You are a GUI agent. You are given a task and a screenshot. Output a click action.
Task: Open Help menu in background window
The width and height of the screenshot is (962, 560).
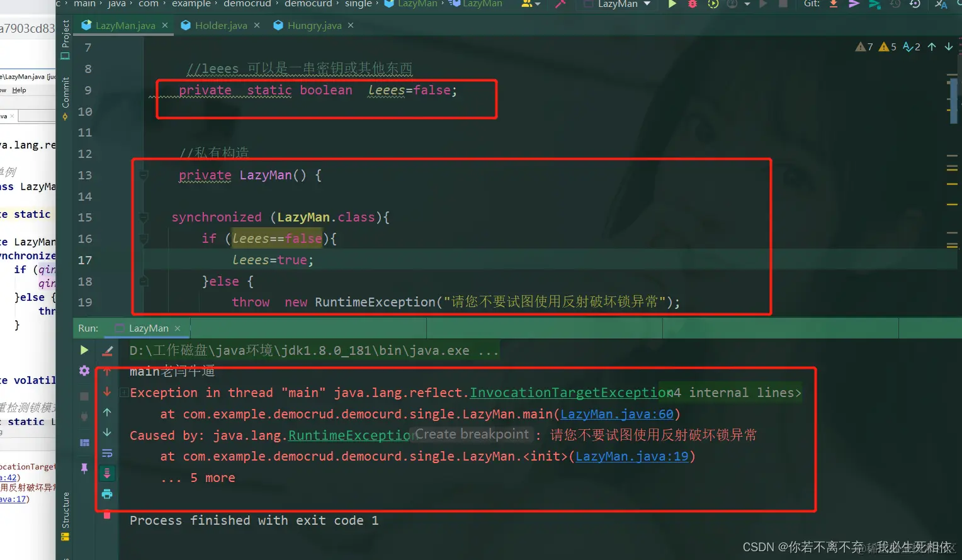coord(19,90)
